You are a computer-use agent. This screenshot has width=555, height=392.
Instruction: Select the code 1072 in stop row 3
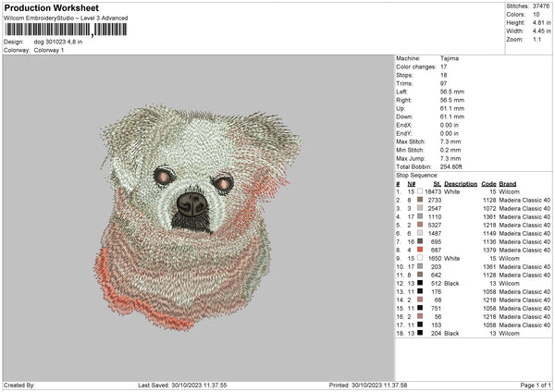[489, 208]
